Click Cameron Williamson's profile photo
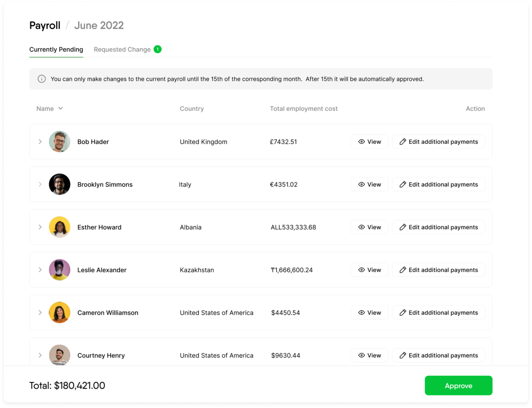Viewport: 532px width, 408px height. [x=59, y=313]
